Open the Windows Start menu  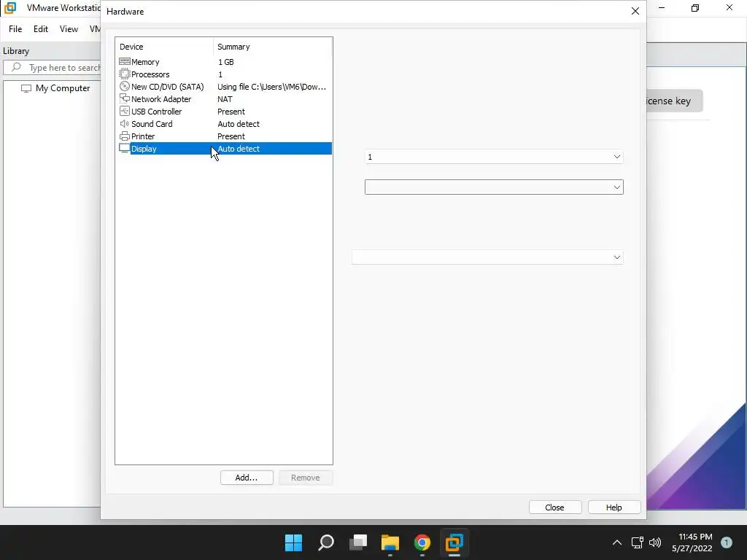(x=293, y=542)
